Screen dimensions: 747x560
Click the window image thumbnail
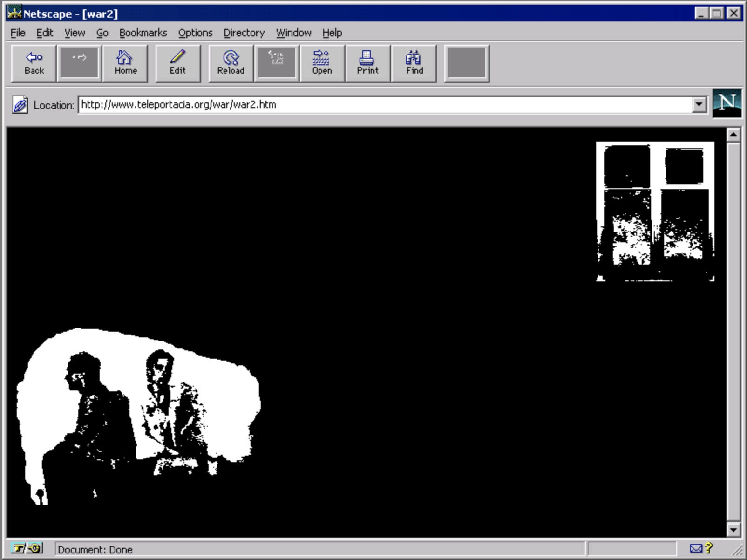tap(655, 212)
